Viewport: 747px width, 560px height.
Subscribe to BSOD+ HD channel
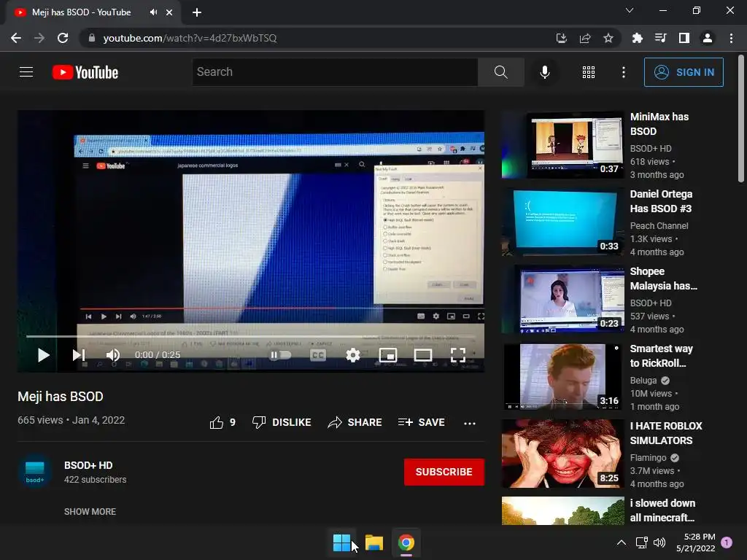(444, 472)
